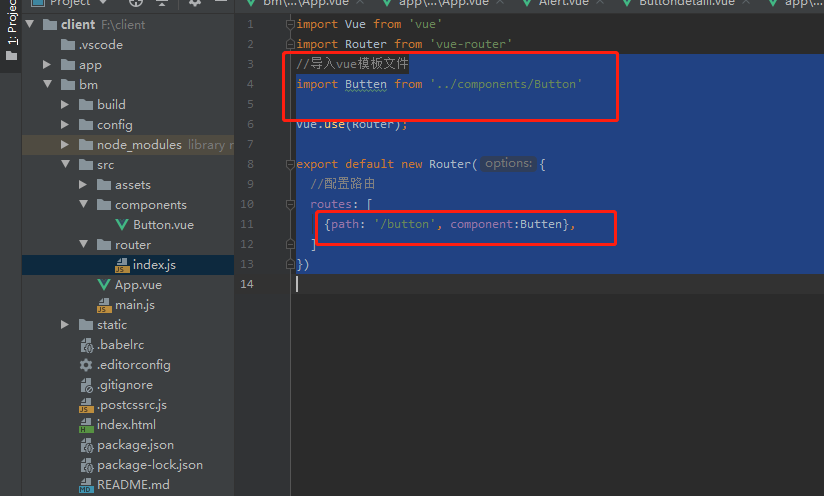The width and height of the screenshot is (824, 496).
Task: Click the client root folder icon
Action: [50, 25]
